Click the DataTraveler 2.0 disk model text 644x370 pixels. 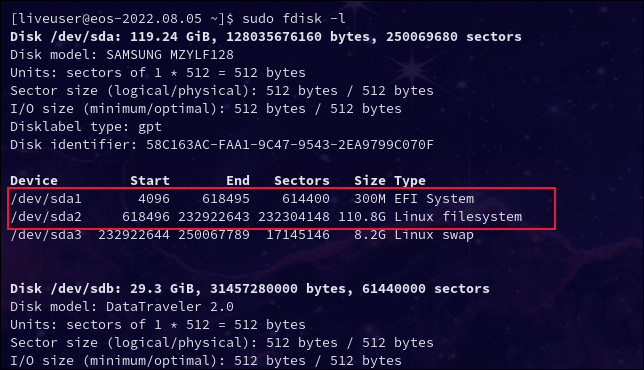click(x=170, y=307)
